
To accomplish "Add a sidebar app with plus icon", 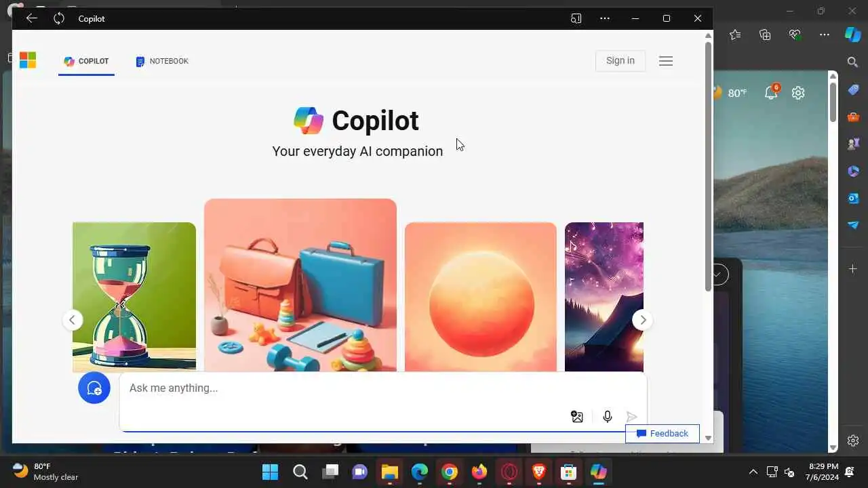I will tap(853, 269).
